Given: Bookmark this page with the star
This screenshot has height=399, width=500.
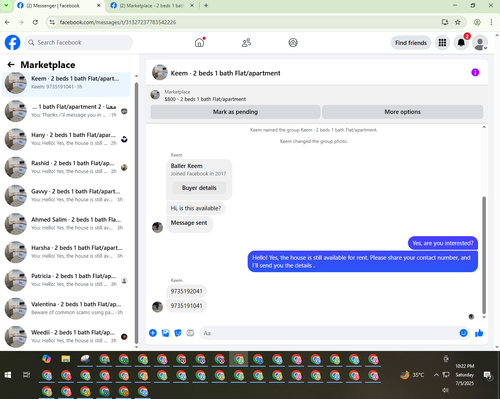Looking at the screenshot, I should [458, 22].
